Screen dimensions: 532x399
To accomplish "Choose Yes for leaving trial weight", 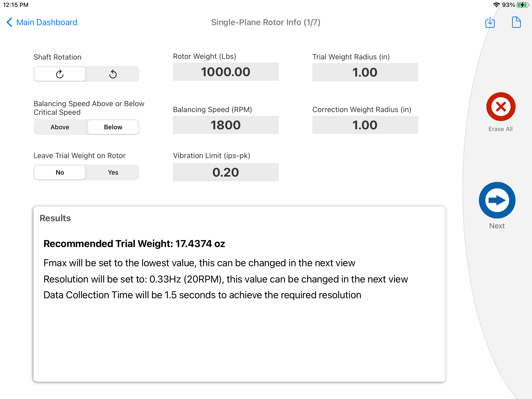I will [x=113, y=172].
